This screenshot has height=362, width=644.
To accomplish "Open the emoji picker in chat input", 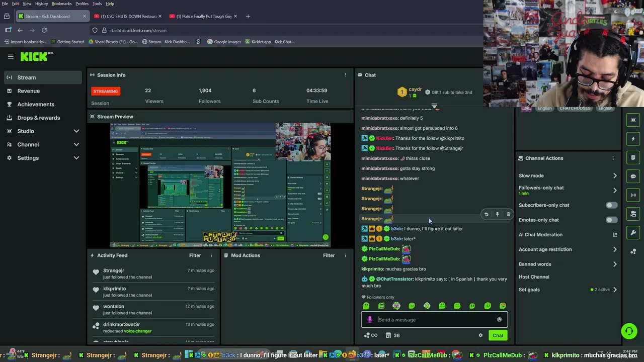I will click(499, 320).
